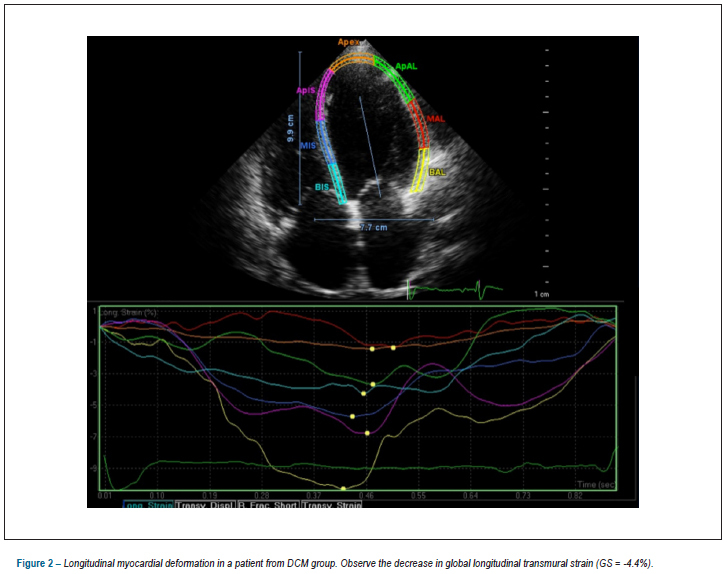The height and width of the screenshot is (574, 727).
Task: Click the 0.01 time axis value
Action: pyautogui.click(x=105, y=496)
